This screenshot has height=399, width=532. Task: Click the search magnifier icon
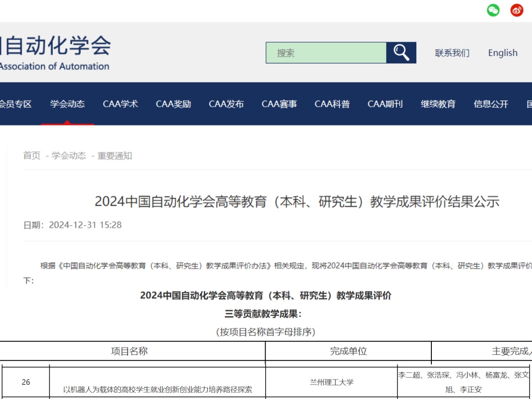point(401,53)
